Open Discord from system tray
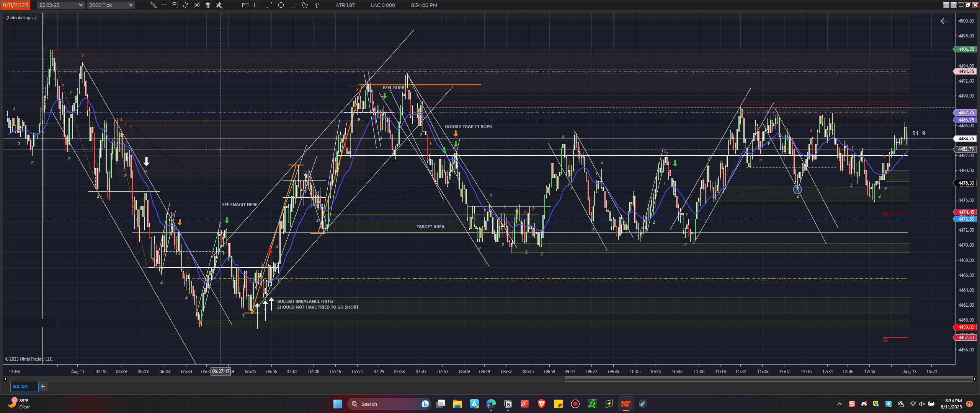Image resolution: width=980 pixels, height=413 pixels. point(864,404)
